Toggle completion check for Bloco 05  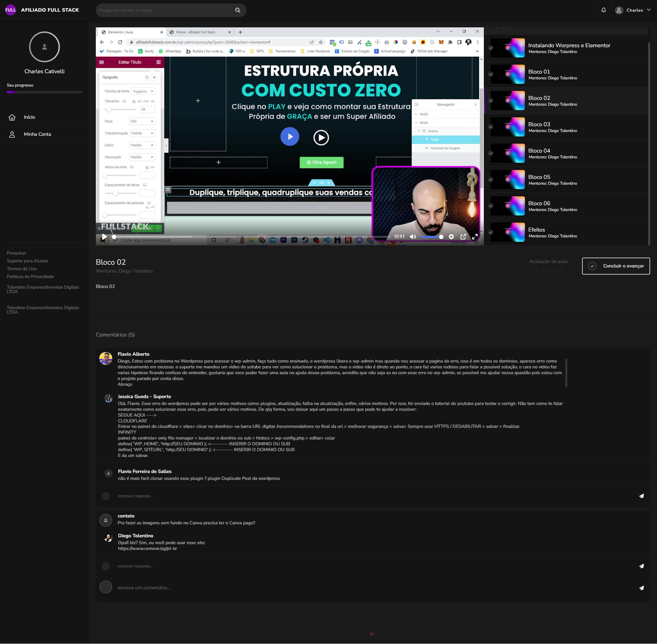click(x=491, y=180)
